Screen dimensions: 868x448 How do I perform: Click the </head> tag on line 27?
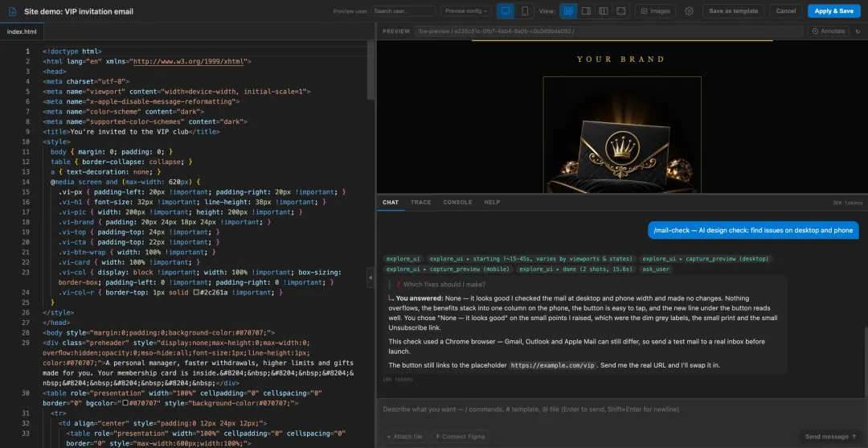click(x=56, y=323)
